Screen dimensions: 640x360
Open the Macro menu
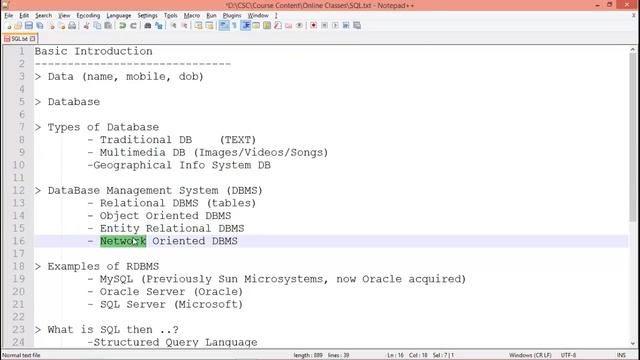click(192, 16)
